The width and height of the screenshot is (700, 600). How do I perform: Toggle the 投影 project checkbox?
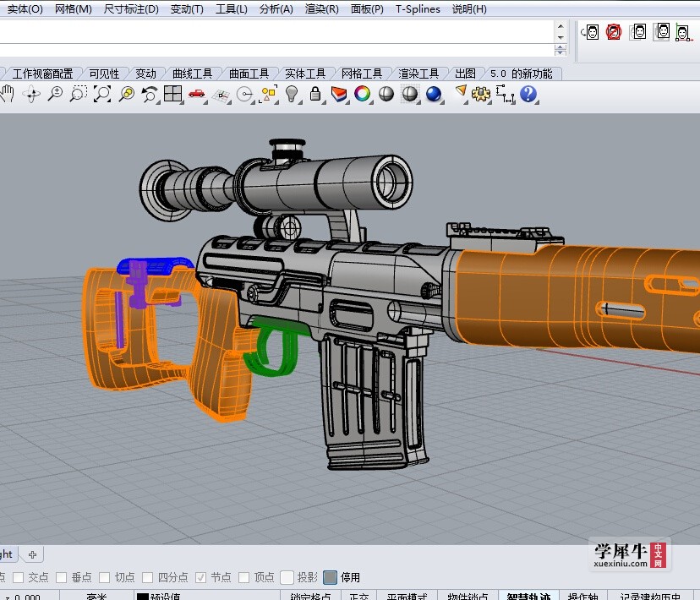287,578
